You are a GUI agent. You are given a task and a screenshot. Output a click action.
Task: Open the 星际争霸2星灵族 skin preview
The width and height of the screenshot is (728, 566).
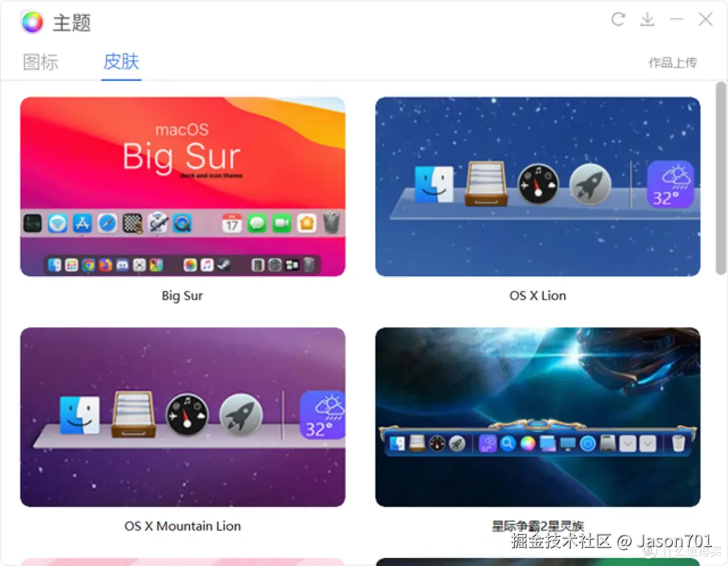pos(537,417)
